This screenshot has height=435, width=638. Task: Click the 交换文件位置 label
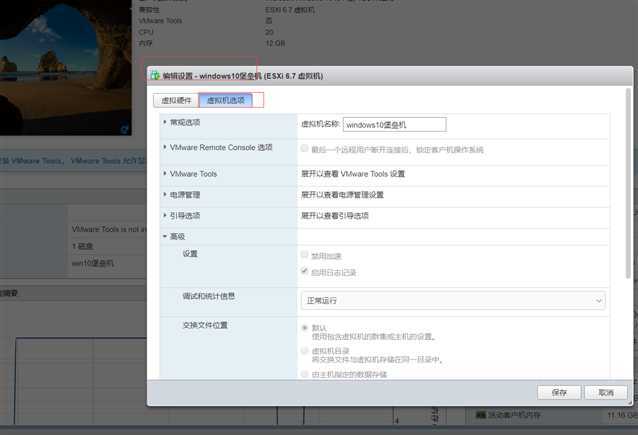[x=205, y=325]
